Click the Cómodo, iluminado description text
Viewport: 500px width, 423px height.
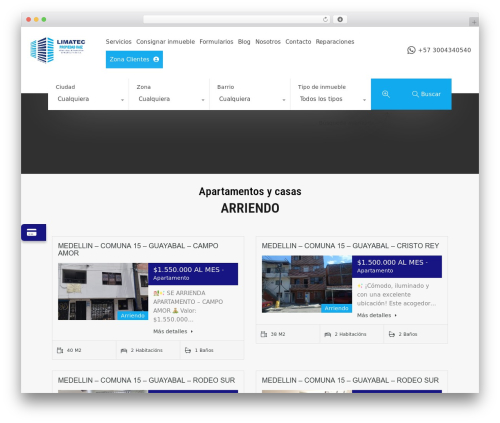(x=396, y=294)
